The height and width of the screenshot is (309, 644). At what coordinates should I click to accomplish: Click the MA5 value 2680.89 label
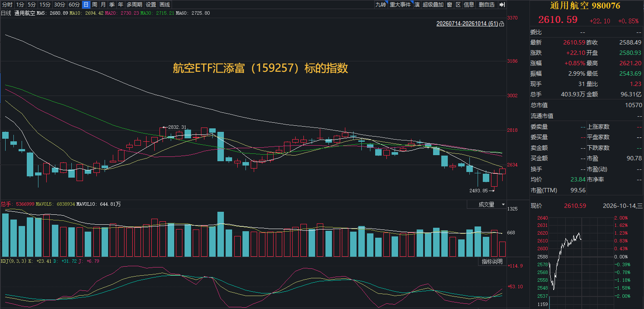coord(53,13)
